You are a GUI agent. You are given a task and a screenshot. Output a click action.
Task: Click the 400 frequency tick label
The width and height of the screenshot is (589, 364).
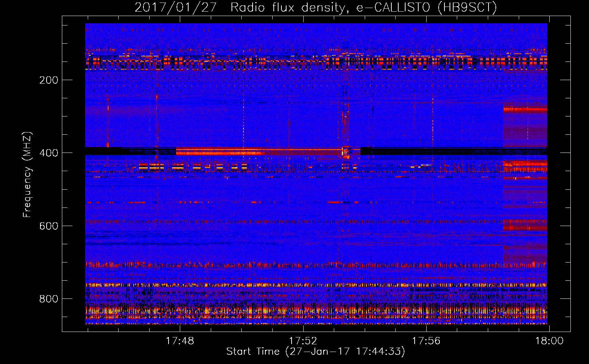point(49,153)
